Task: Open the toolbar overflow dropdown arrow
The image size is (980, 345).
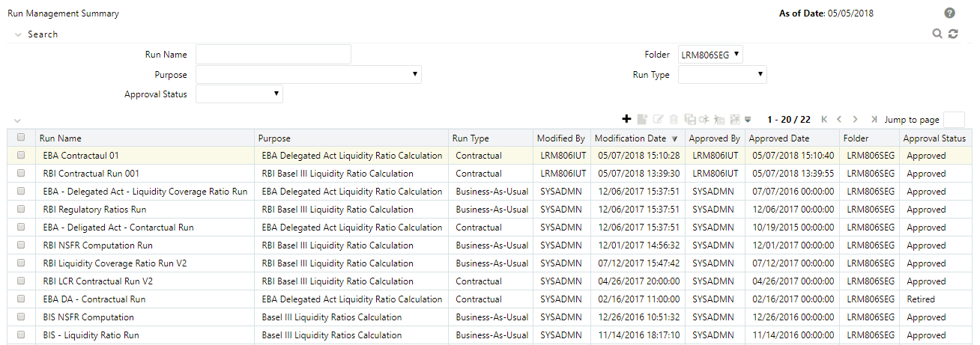Action: click(748, 120)
